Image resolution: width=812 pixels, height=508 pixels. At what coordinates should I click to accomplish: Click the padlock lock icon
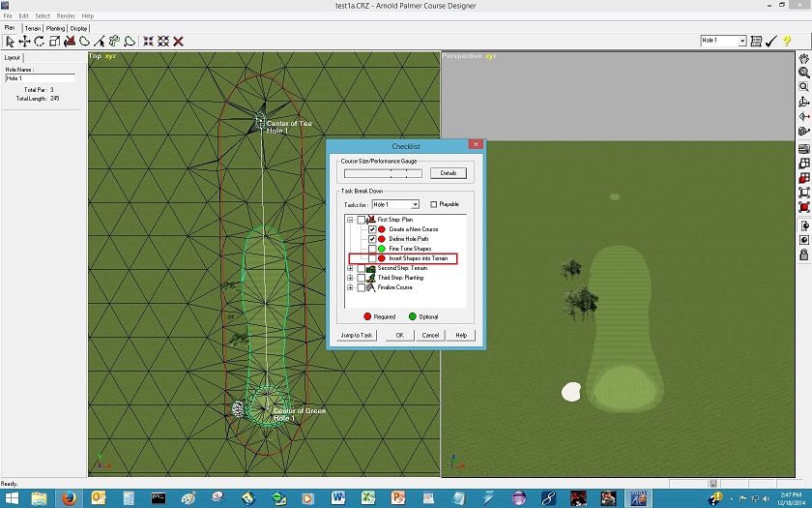pyautogui.click(x=803, y=254)
